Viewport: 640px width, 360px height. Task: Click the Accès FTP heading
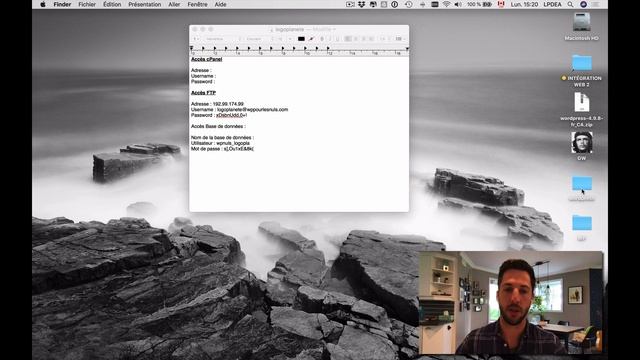pyautogui.click(x=203, y=93)
